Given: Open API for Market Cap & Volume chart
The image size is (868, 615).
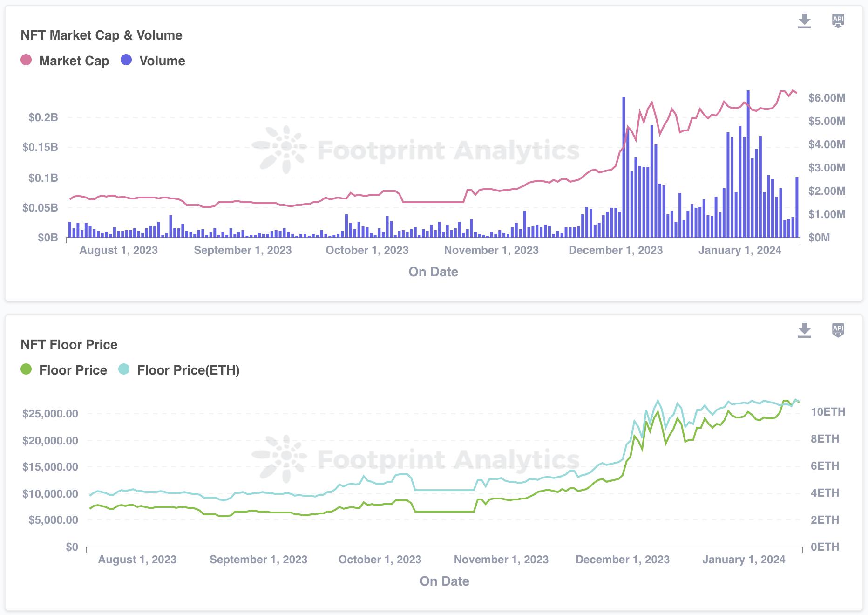Looking at the screenshot, I should click(838, 20).
